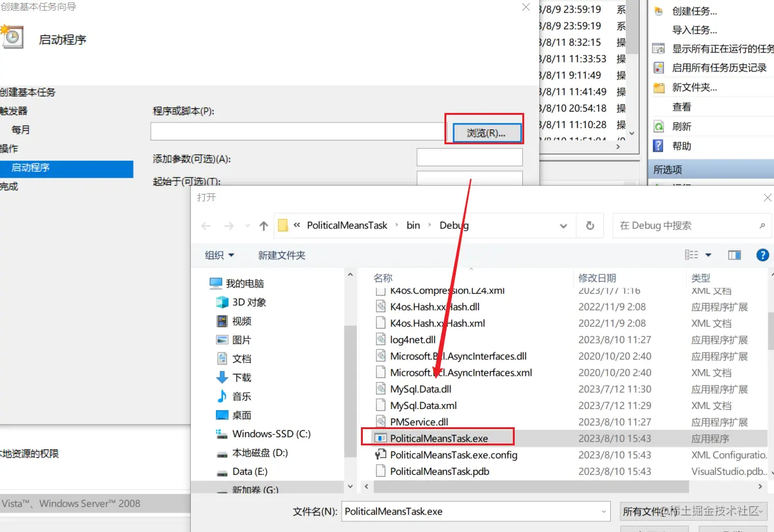The width and height of the screenshot is (774, 532).
Task: Select file PoliticalMeansTask.pdb
Action: (x=439, y=471)
